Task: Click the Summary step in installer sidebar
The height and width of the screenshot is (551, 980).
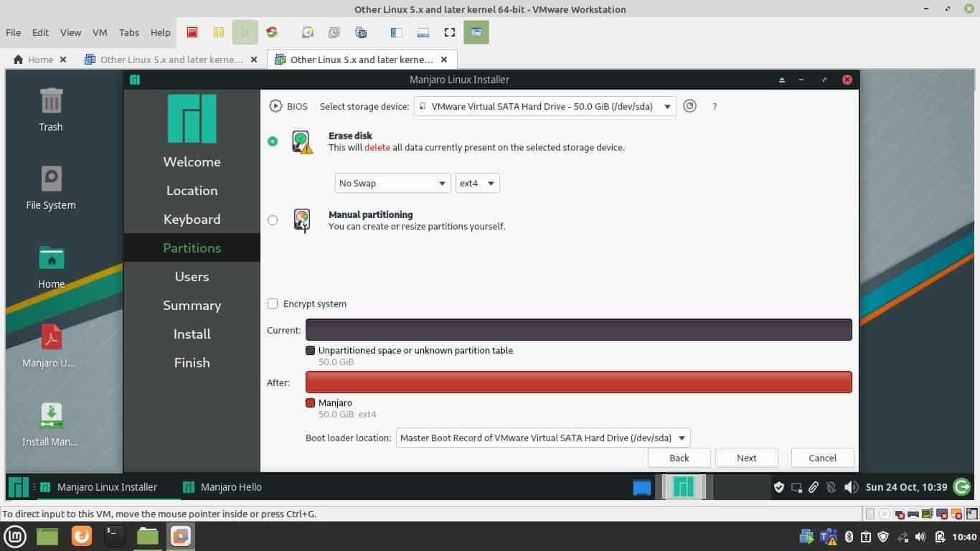Action: (x=192, y=306)
